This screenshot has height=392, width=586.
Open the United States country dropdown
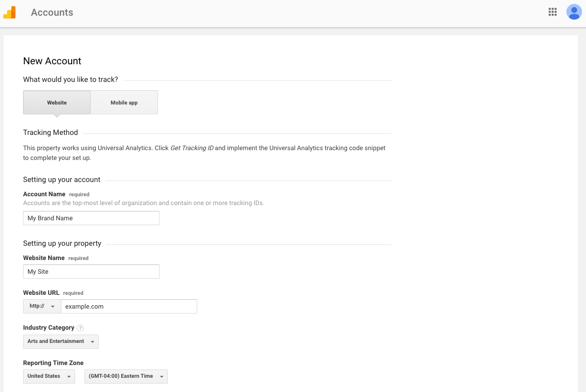(49, 376)
